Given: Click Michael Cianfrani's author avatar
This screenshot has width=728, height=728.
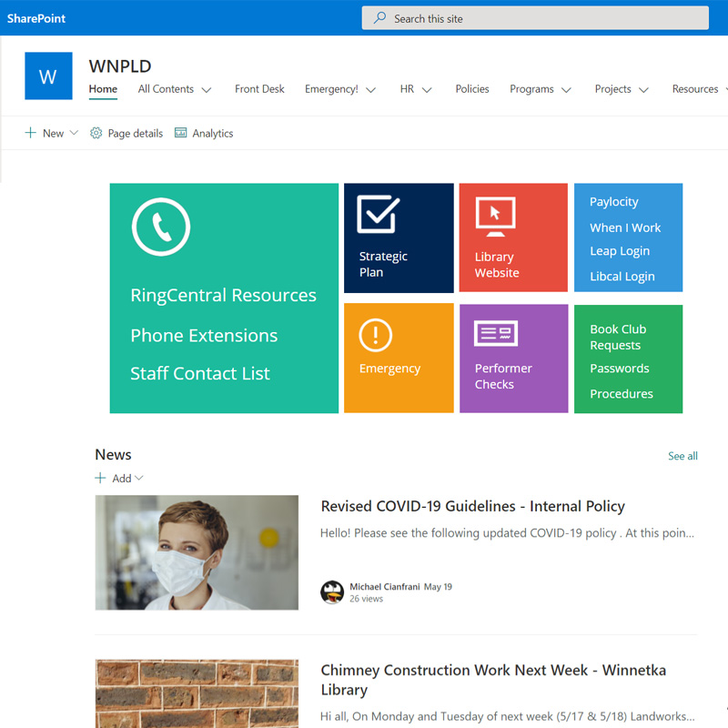Looking at the screenshot, I should click(332, 592).
